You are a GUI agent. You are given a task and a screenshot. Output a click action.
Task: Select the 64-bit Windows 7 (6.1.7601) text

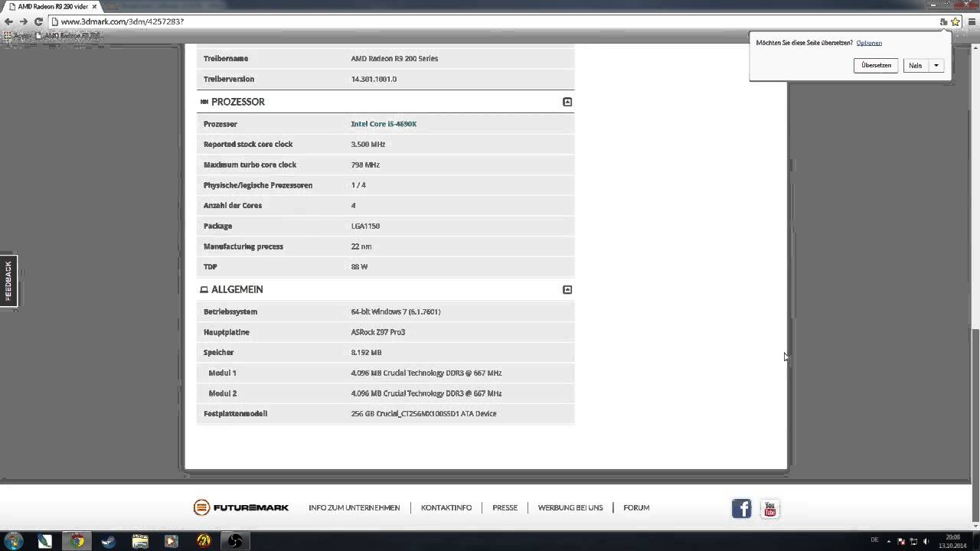coord(396,311)
